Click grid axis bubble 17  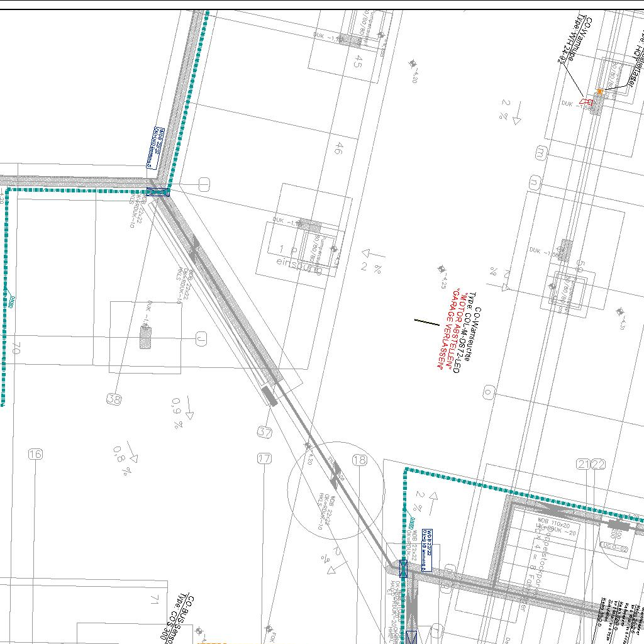pyautogui.click(x=265, y=458)
